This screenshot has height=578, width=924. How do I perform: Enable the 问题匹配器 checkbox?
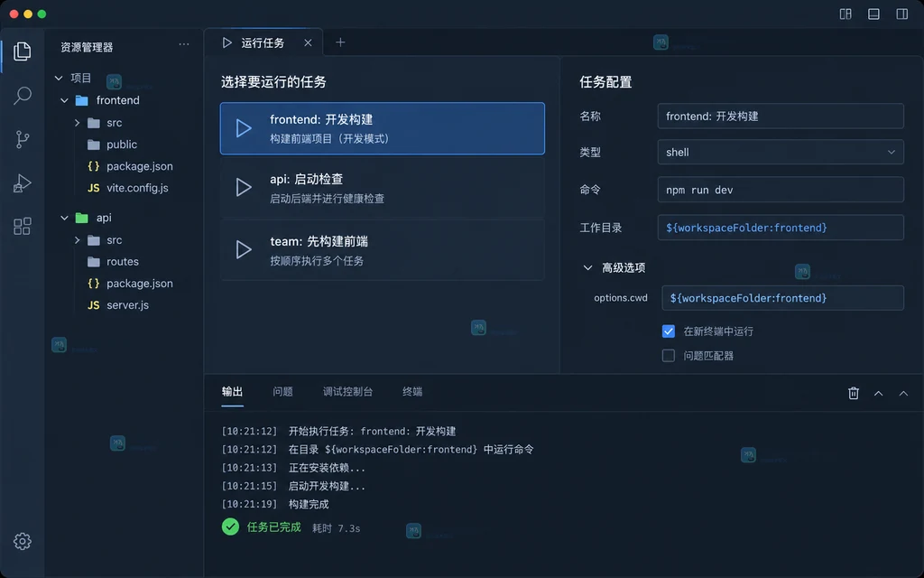pos(669,356)
